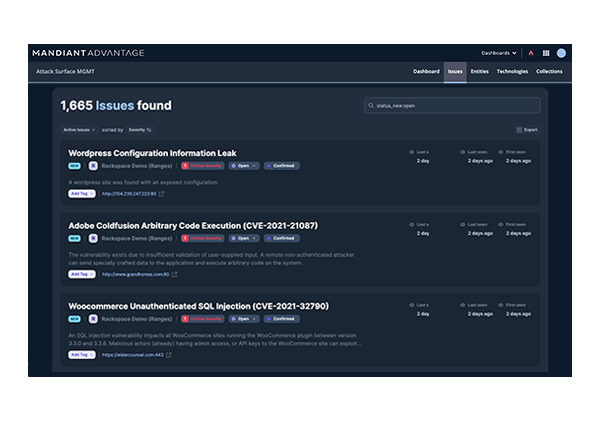Click Confirmed badge on Wordpress issue
Image resolution: width=600 pixels, height=421 pixels.
[x=282, y=166]
